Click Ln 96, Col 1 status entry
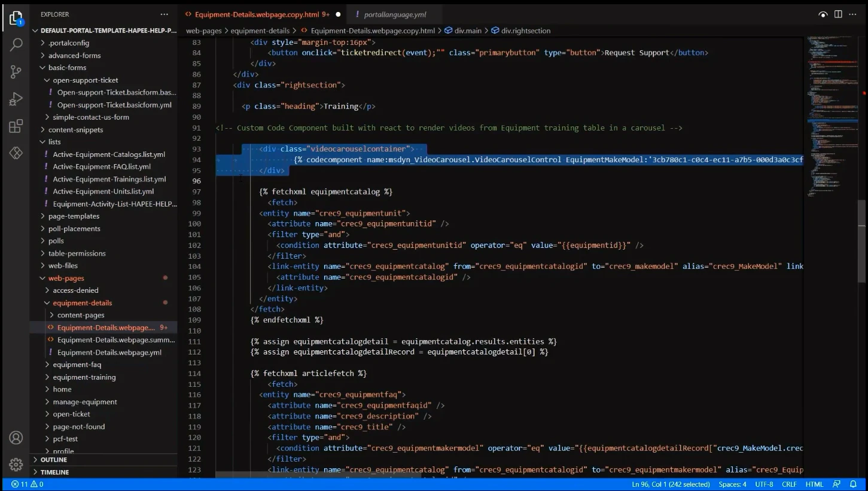 pyautogui.click(x=671, y=484)
